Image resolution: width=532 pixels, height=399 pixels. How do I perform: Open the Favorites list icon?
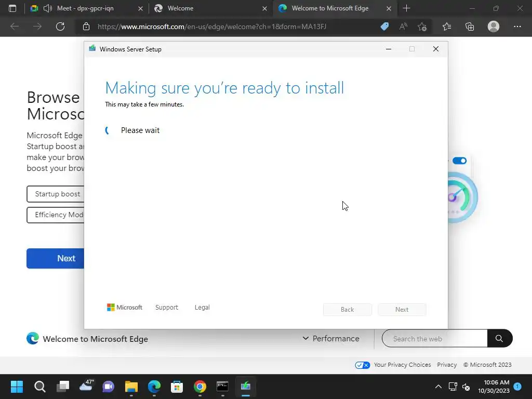click(x=447, y=26)
